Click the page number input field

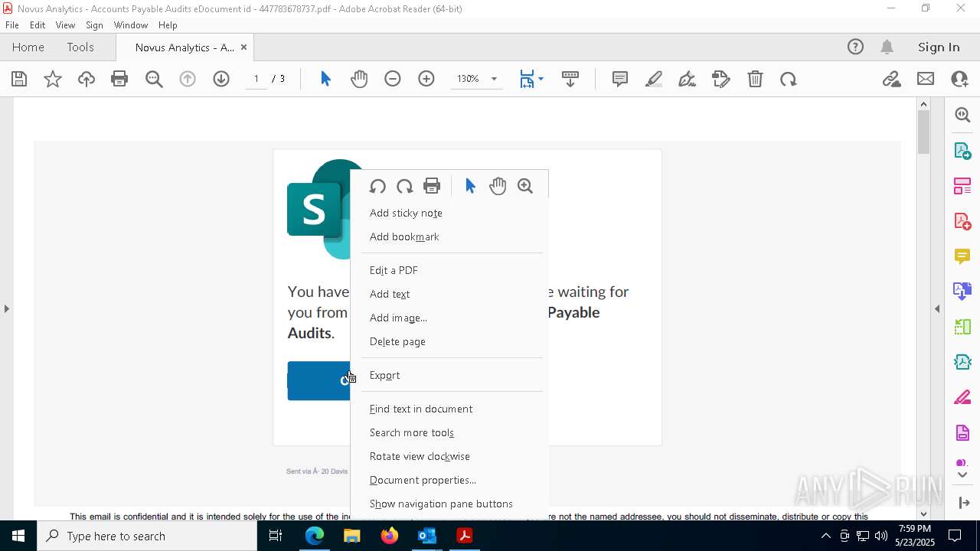(256, 79)
